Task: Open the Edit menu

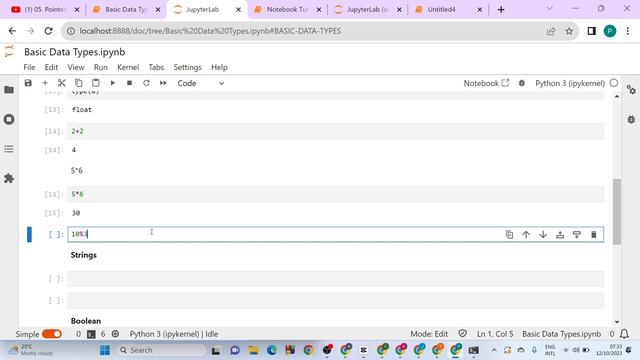Action: coord(51,67)
